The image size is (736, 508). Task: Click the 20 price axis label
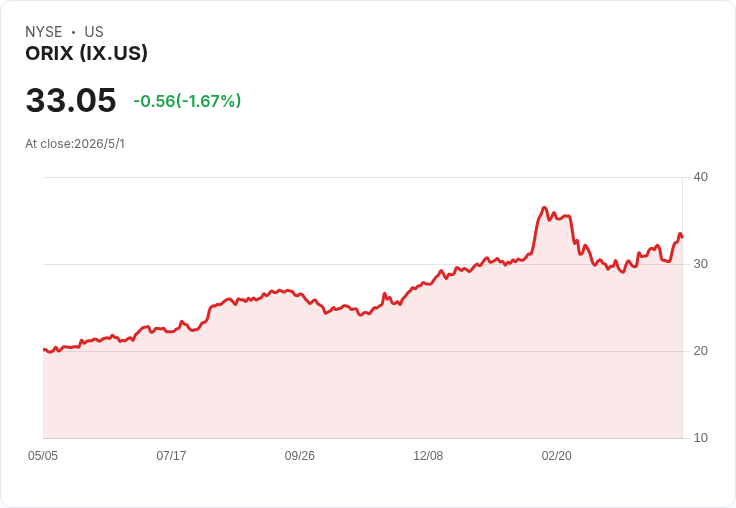700,351
